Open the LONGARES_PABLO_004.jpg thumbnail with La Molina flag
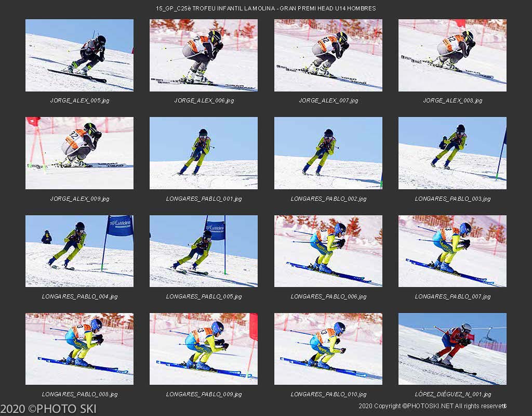This screenshot has height=416, width=532. [x=79, y=251]
